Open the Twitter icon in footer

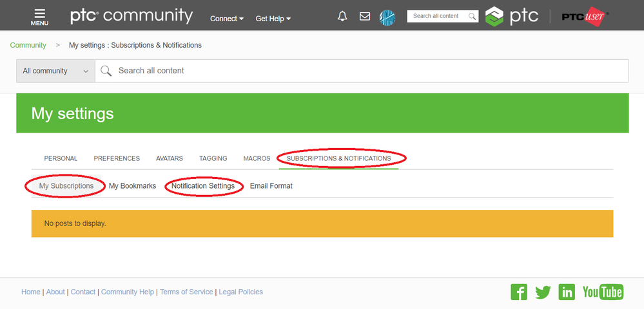pyautogui.click(x=543, y=292)
